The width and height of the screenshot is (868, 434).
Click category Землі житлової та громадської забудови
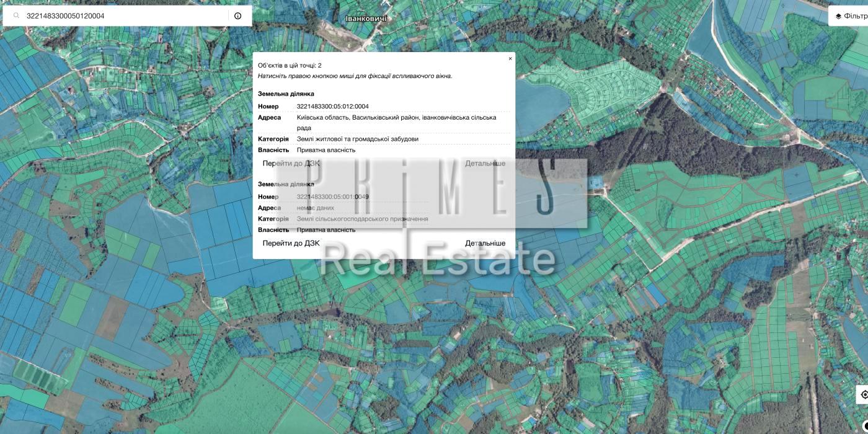(357, 139)
